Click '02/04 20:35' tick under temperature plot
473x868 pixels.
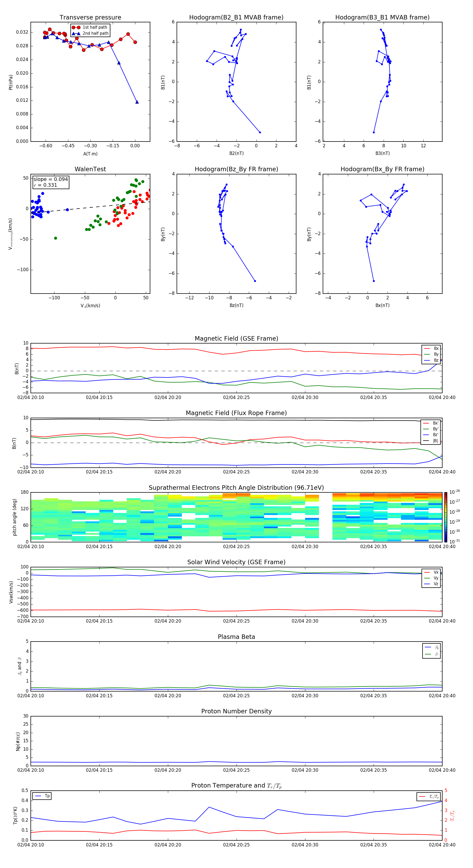coord(373,845)
